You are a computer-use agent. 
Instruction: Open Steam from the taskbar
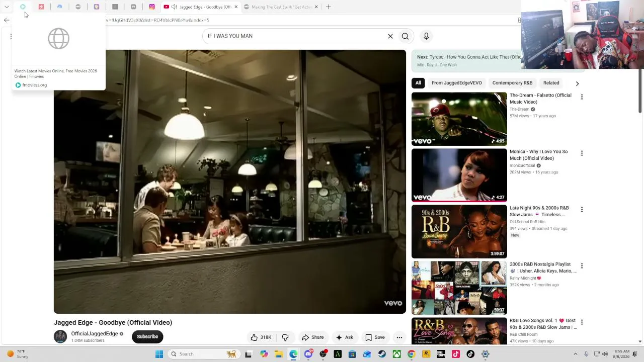pos(382,354)
